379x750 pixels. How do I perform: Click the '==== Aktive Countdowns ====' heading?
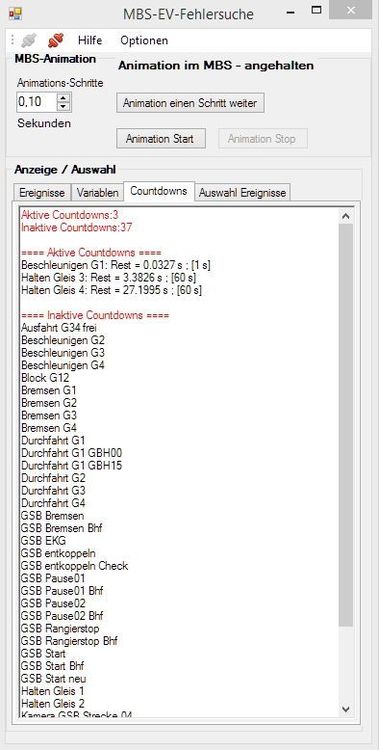pyautogui.click(x=91, y=253)
